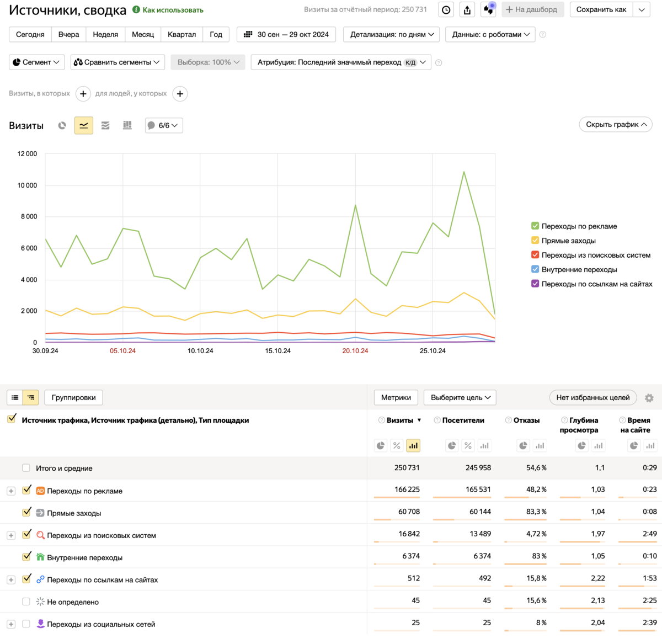The height and width of the screenshot is (644, 662).
Task: Switch the chart to pie view
Action: pos(62,126)
